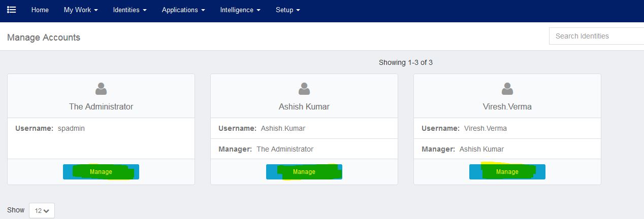This screenshot has width=644, height=219.
Task: Open the hamburger list menu icon
Action: click(11, 10)
